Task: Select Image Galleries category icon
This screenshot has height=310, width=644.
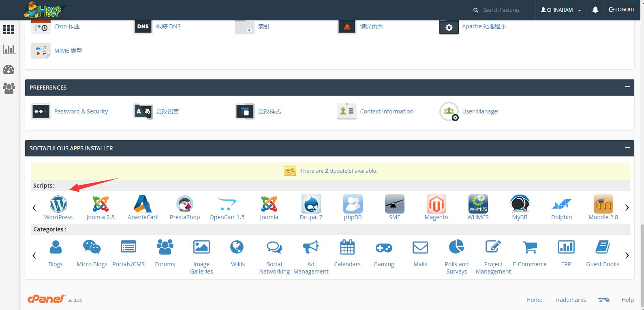Action: tap(201, 247)
